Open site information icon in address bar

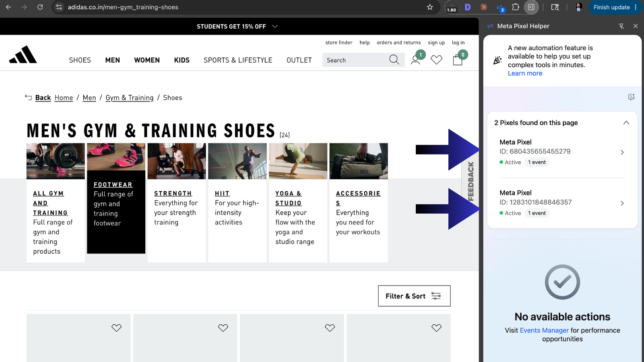tap(59, 7)
